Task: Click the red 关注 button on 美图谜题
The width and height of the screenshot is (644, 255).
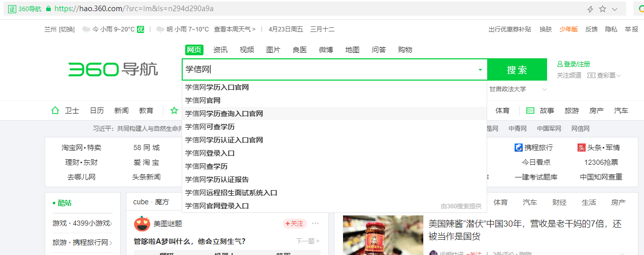Action: tap(295, 223)
